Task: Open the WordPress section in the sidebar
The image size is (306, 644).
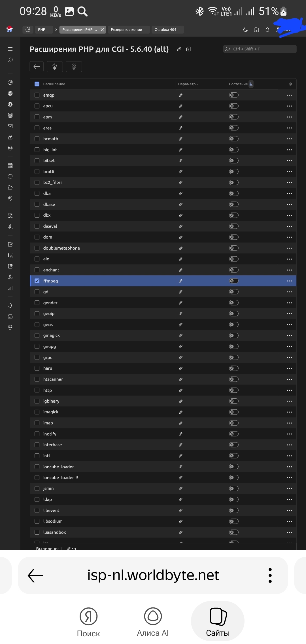Action: [10, 104]
